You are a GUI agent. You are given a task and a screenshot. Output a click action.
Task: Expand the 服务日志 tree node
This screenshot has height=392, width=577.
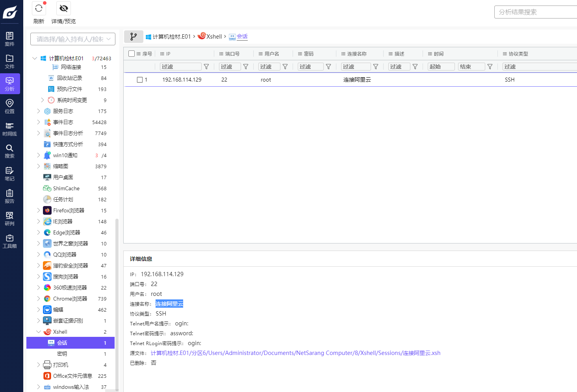click(x=39, y=111)
